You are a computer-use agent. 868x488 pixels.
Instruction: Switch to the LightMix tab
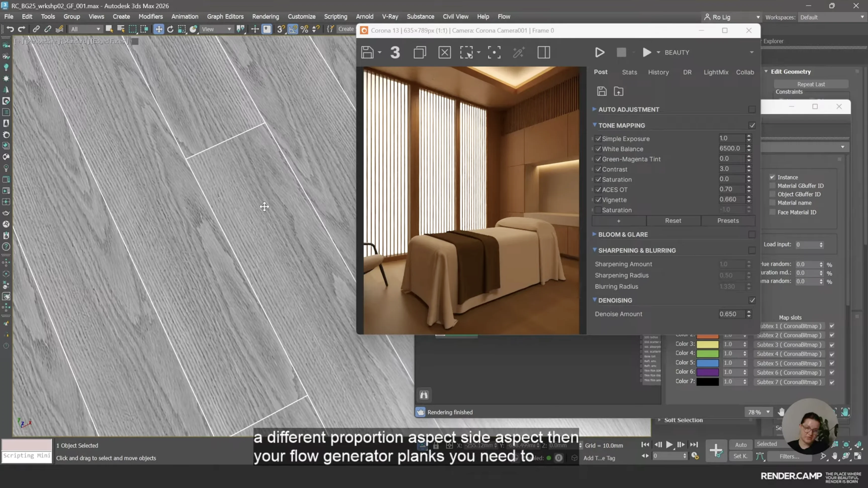(x=716, y=72)
